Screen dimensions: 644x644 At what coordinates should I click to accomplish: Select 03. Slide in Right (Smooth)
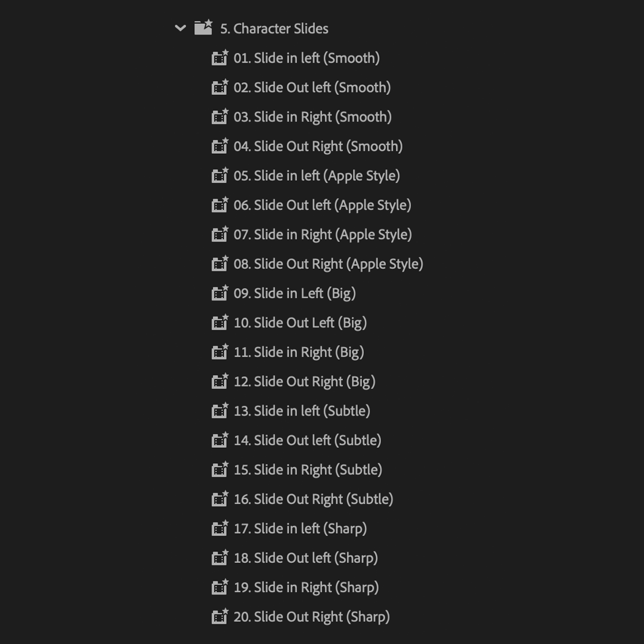tap(311, 116)
